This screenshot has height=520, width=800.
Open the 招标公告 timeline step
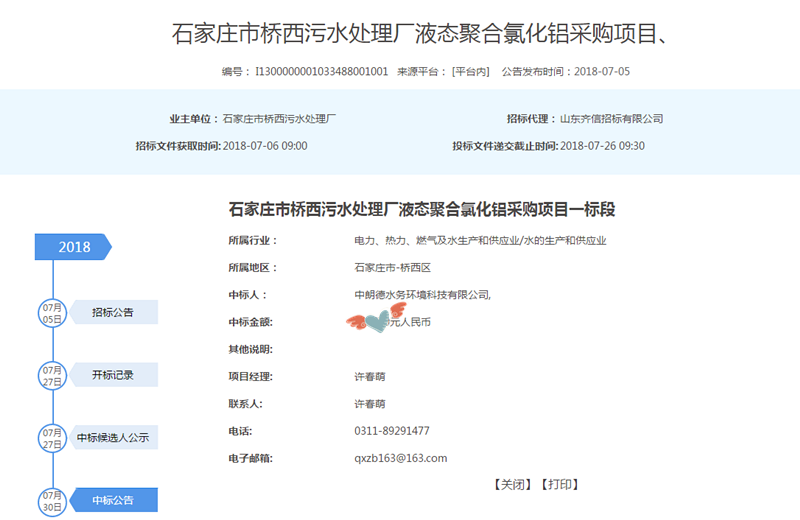[113, 312]
